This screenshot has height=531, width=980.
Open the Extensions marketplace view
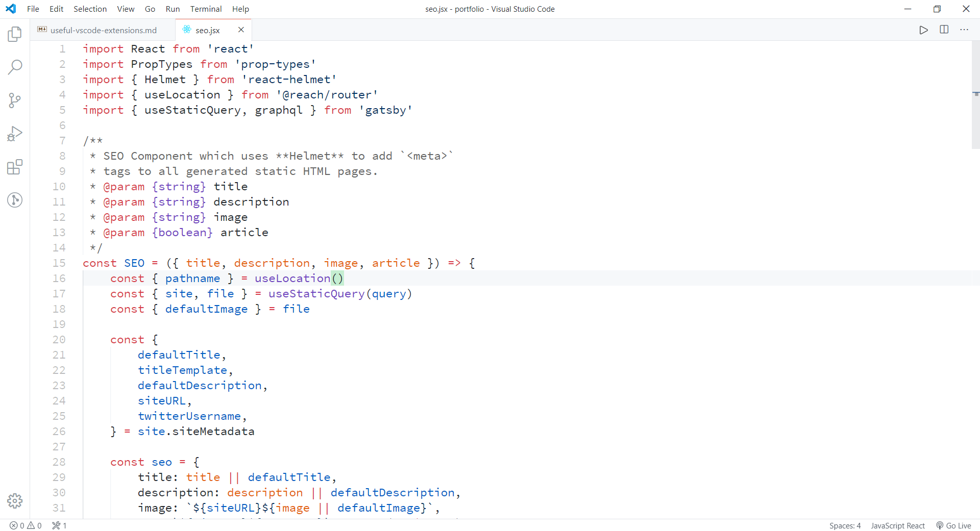[x=15, y=167]
